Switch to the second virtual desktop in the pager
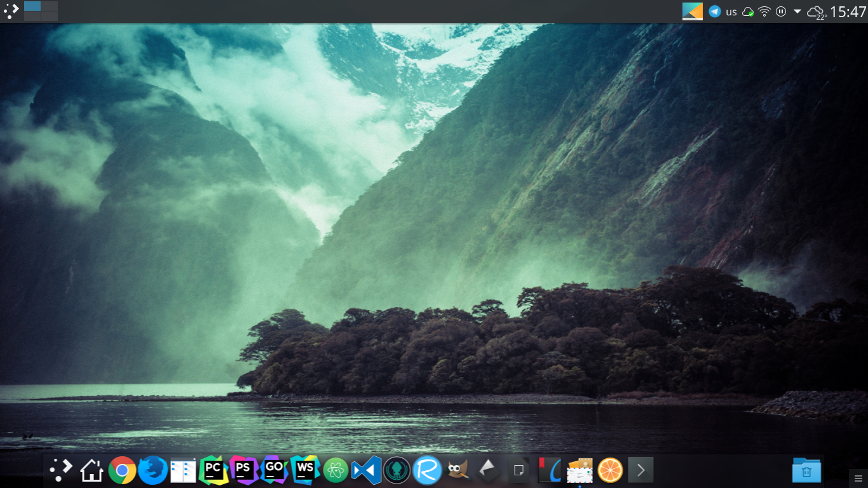Screen dimensions: 868x488 click(x=50, y=6)
